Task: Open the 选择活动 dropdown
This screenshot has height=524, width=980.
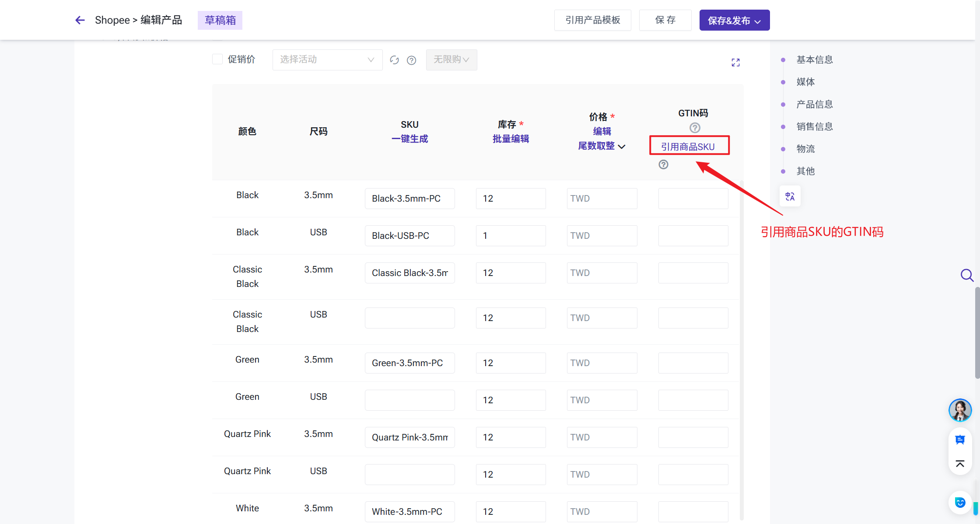Action: (327, 59)
